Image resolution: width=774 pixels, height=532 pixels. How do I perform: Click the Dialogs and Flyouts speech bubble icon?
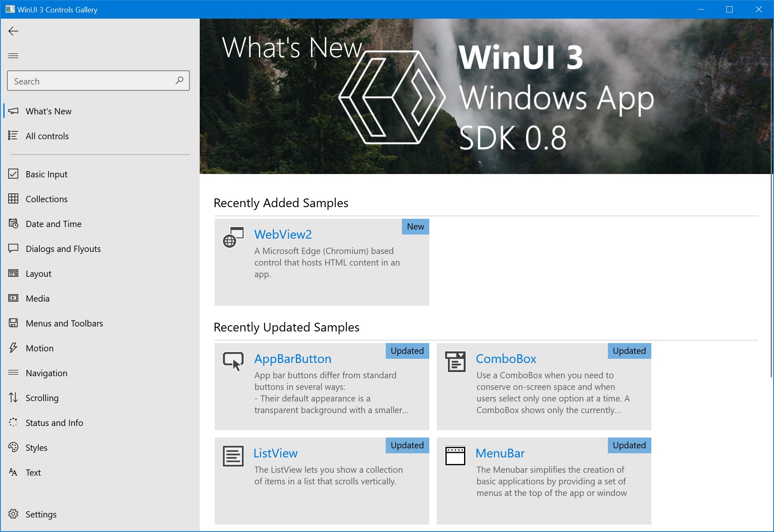[x=13, y=248]
